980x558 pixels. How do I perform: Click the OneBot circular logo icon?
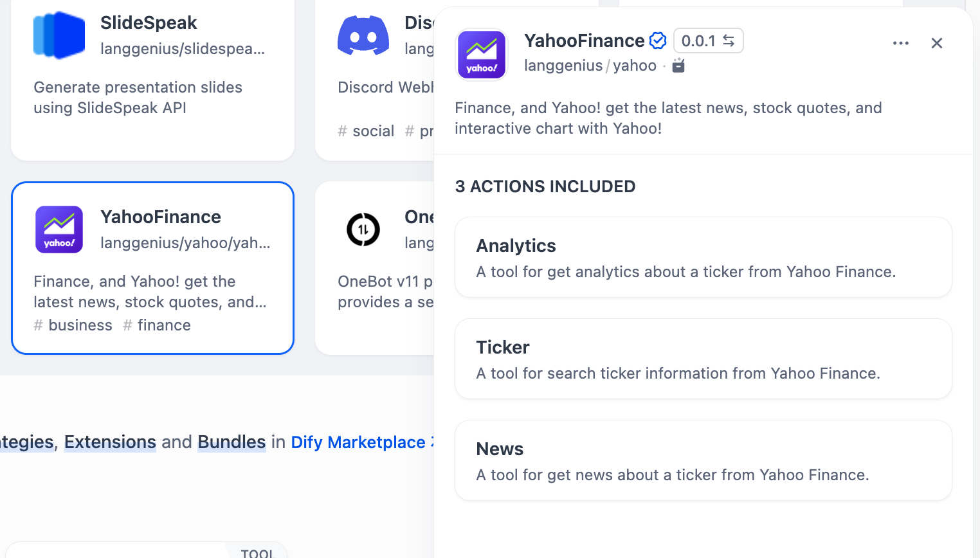(x=363, y=230)
